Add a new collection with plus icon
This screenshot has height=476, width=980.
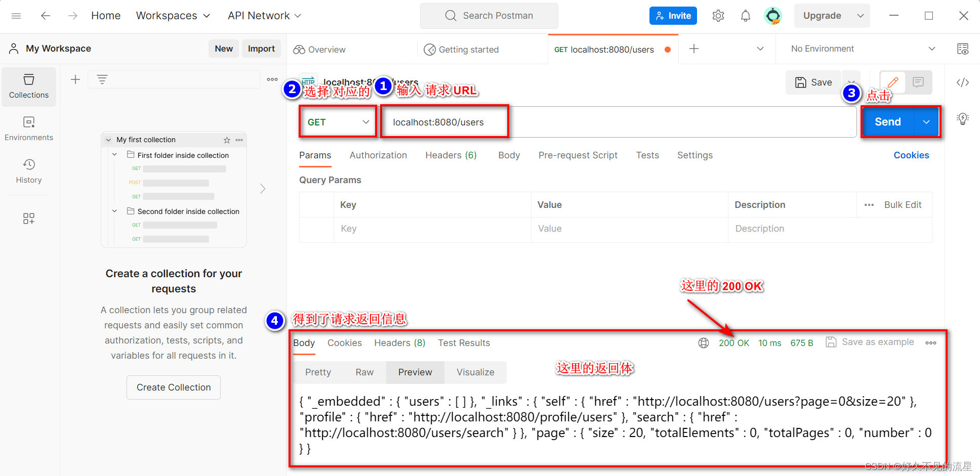[x=75, y=79]
